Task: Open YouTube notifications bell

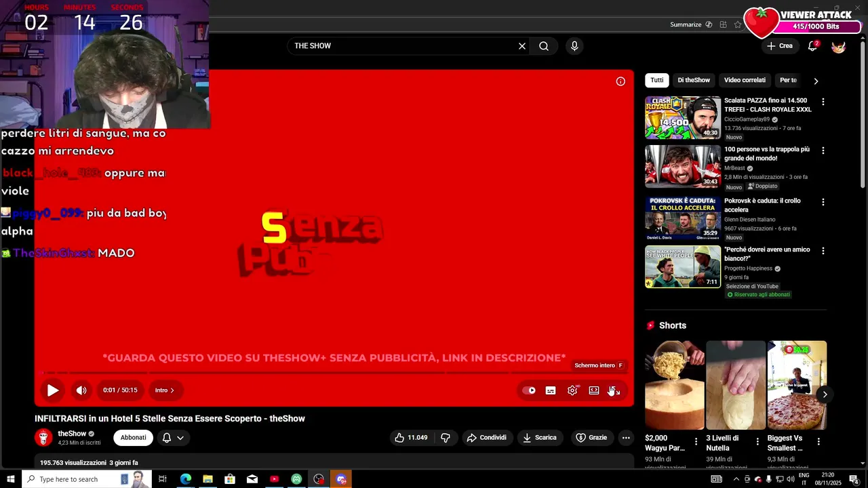Action: (812, 46)
